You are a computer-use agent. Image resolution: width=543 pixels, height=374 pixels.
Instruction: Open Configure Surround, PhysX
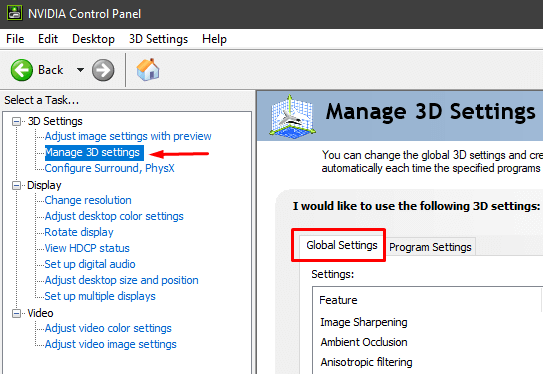coord(109,168)
